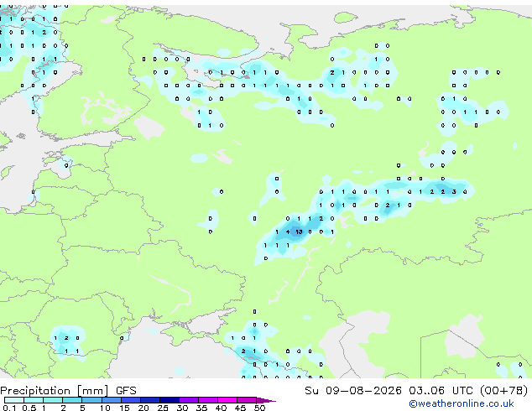Click the '15' legend scale label
The height and width of the screenshot is (411, 532).
[124, 408]
